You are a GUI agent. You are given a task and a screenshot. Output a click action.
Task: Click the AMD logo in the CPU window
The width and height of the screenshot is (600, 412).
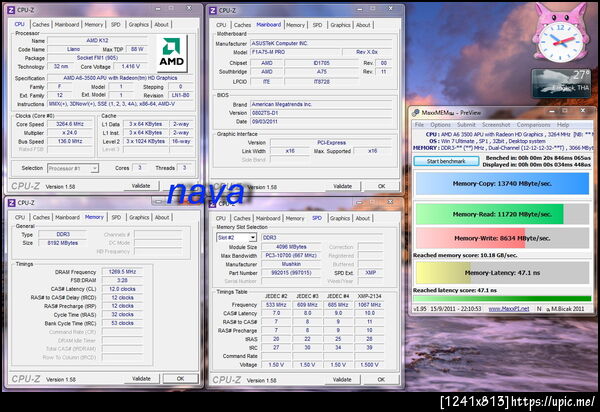click(171, 53)
